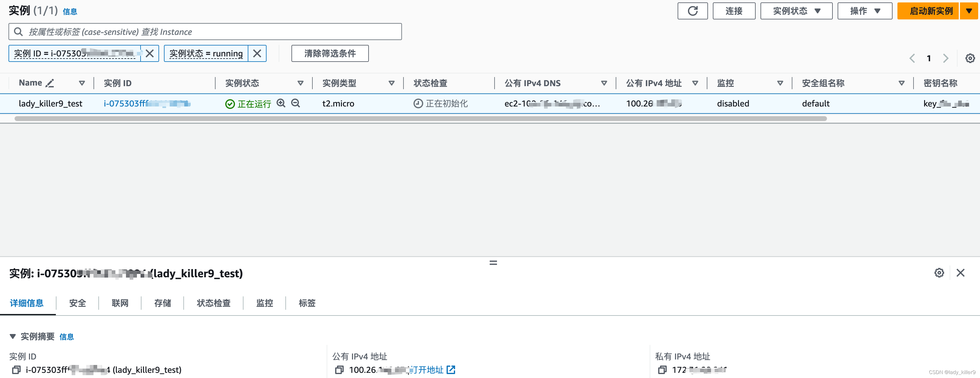The image size is (980, 378).
Task: Open the 连接 connect button
Action: click(734, 11)
